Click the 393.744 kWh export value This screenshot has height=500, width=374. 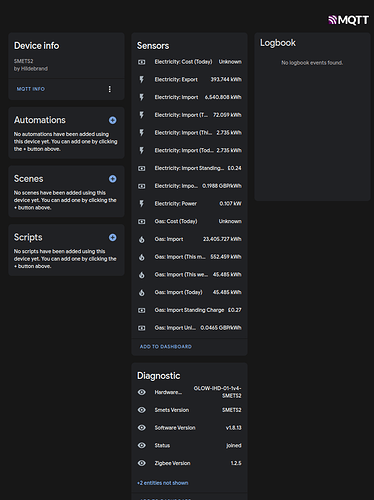pos(226,79)
